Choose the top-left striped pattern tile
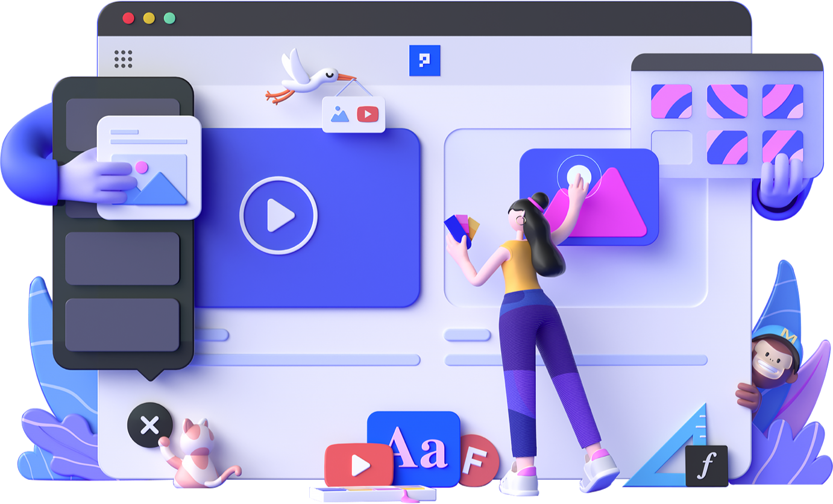Screen dimensions: 833x504 tap(671, 101)
